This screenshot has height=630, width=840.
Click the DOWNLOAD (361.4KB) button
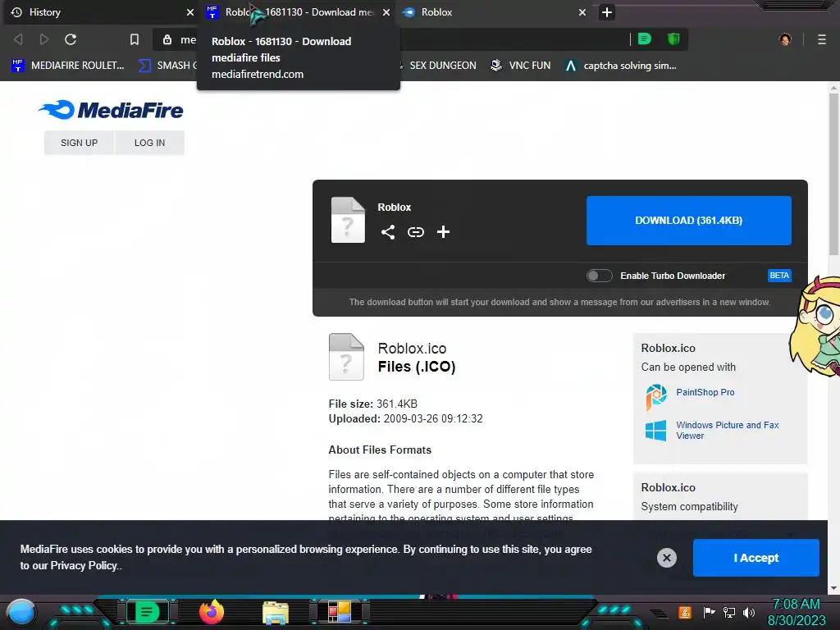(688, 220)
